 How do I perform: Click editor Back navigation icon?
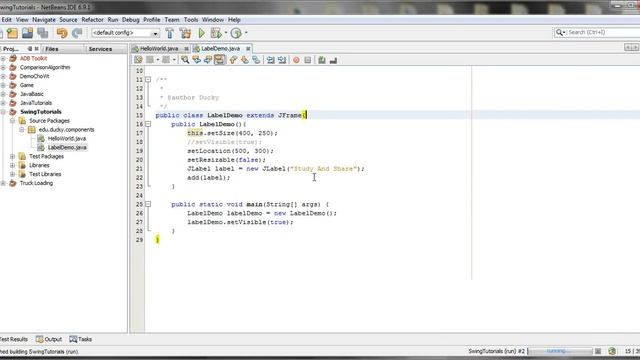150,60
